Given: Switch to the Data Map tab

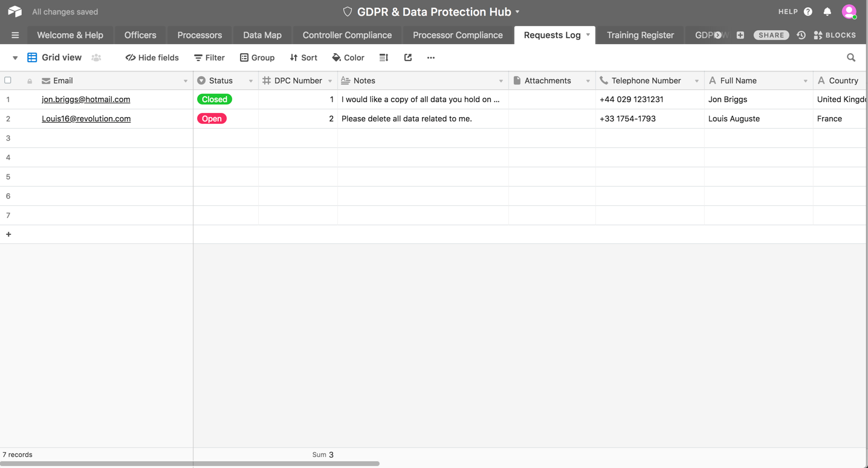Looking at the screenshot, I should [262, 35].
